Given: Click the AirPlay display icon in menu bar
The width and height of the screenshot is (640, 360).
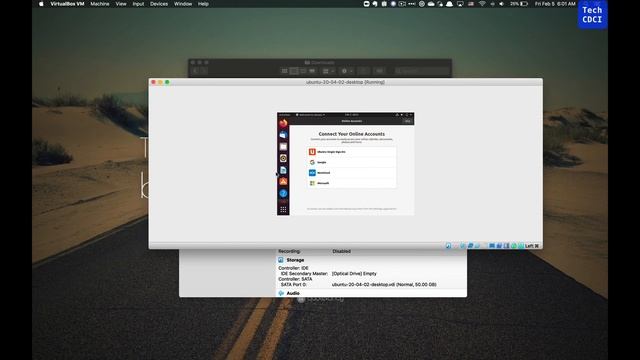Looking at the screenshot, I should (460, 4).
